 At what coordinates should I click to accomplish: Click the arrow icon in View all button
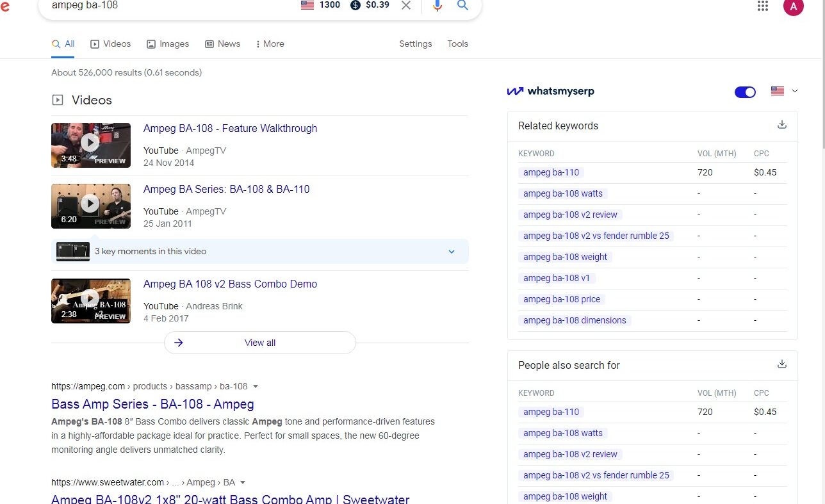coord(179,343)
